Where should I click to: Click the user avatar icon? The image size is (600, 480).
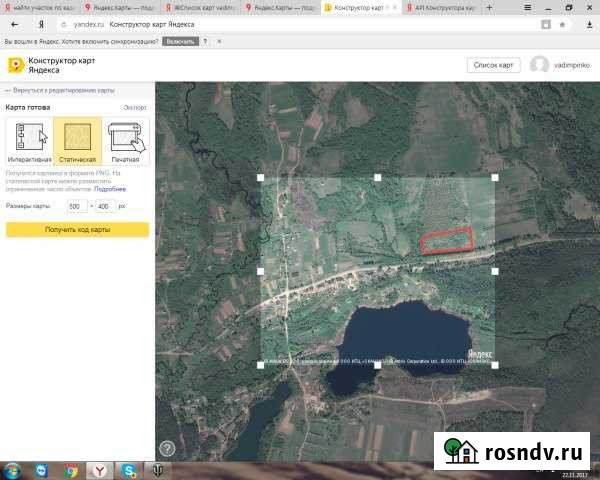click(539, 65)
